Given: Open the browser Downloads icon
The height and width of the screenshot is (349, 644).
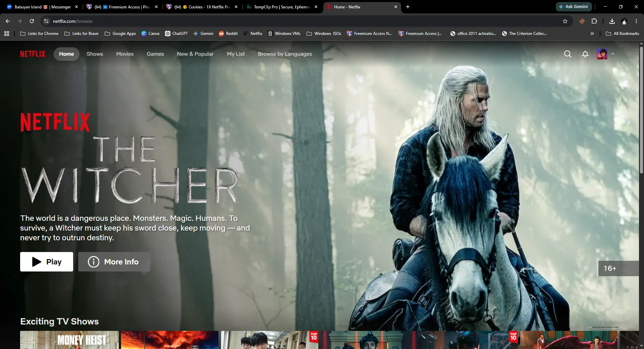Looking at the screenshot, I should 612,21.
